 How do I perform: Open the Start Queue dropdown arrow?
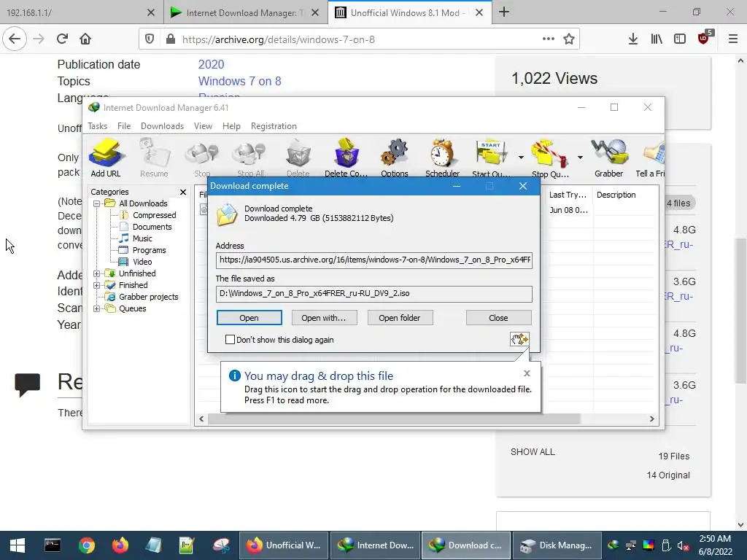coord(521,157)
